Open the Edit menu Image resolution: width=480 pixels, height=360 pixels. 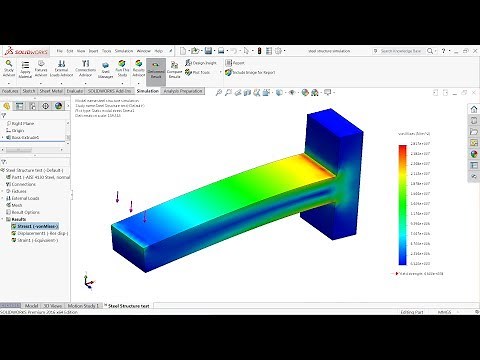click(70, 51)
